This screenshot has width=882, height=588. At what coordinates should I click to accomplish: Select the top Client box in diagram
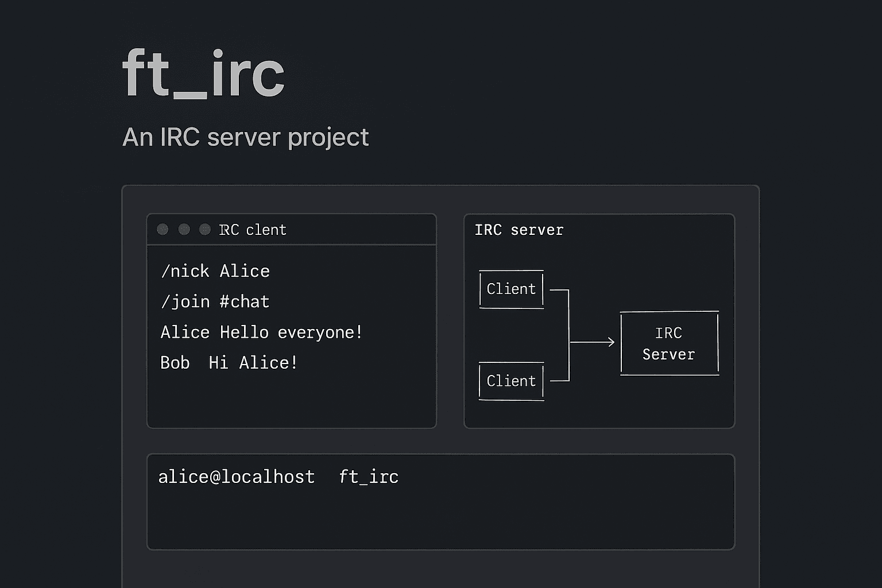pos(511,289)
